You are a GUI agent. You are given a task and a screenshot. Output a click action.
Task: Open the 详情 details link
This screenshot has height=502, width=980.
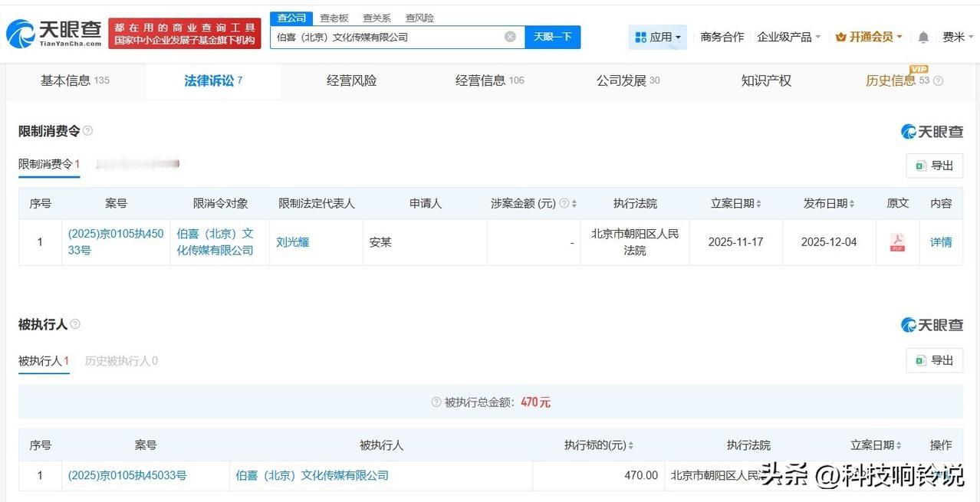941,242
